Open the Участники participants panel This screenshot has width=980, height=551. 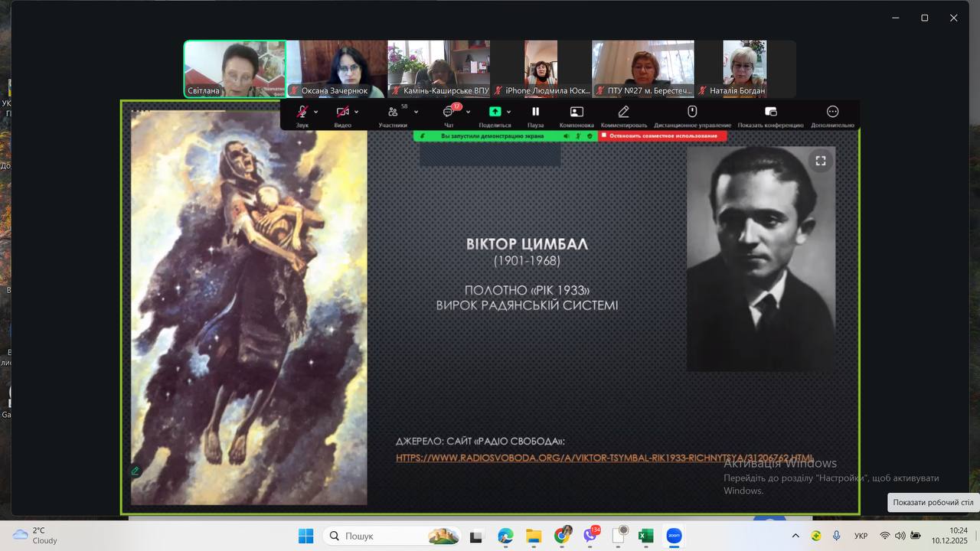coord(393,112)
